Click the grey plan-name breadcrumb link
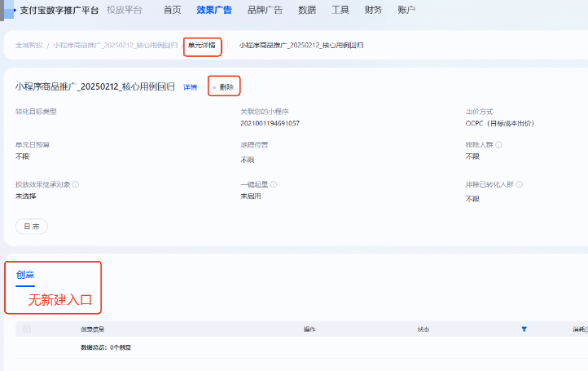The height and width of the screenshot is (371, 588). 115,46
